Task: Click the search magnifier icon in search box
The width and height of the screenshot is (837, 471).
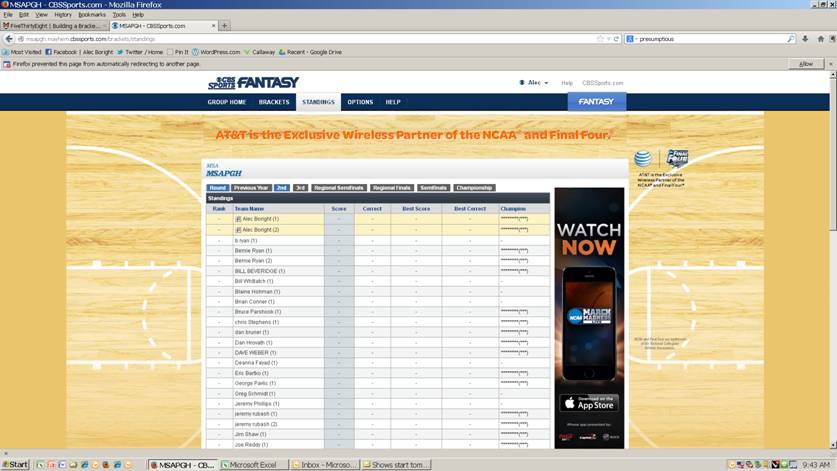Action: click(x=791, y=39)
